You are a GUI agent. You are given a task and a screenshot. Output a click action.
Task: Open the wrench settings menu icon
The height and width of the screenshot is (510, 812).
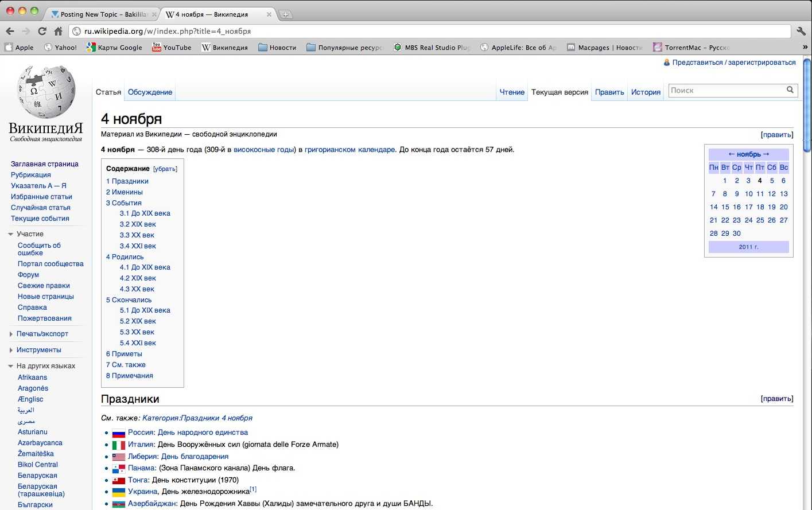click(801, 32)
